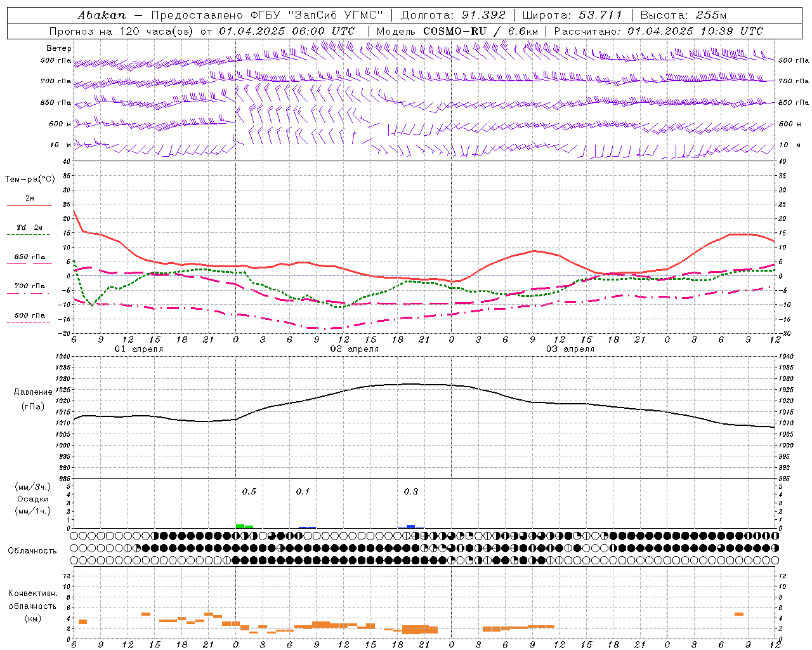Click the date label "03 апреля"
This screenshot has height=650, width=812.
pyautogui.click(x=570, y=349)
